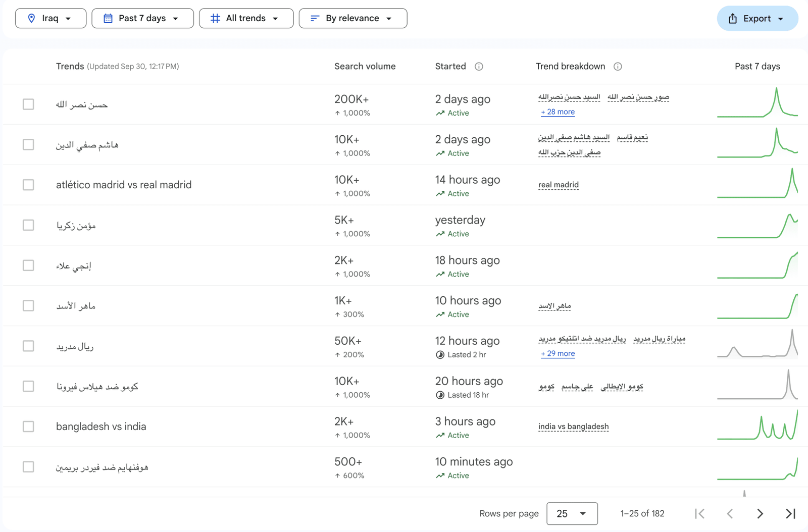
Task: Expand the By relevance sort dropdown
Action: (352, 19)
